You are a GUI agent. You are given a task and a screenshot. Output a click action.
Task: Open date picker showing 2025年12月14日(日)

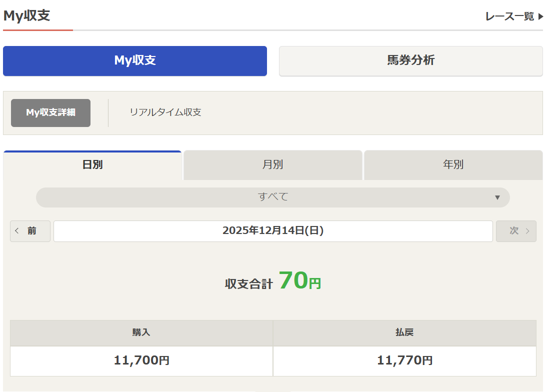[x=273, y=231]
